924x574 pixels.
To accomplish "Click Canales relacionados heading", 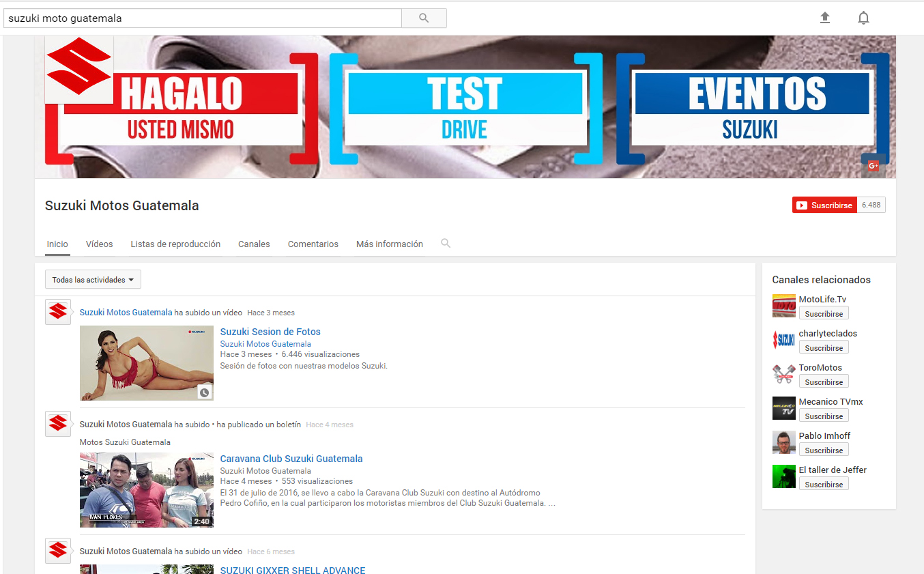I will (821, 280).
